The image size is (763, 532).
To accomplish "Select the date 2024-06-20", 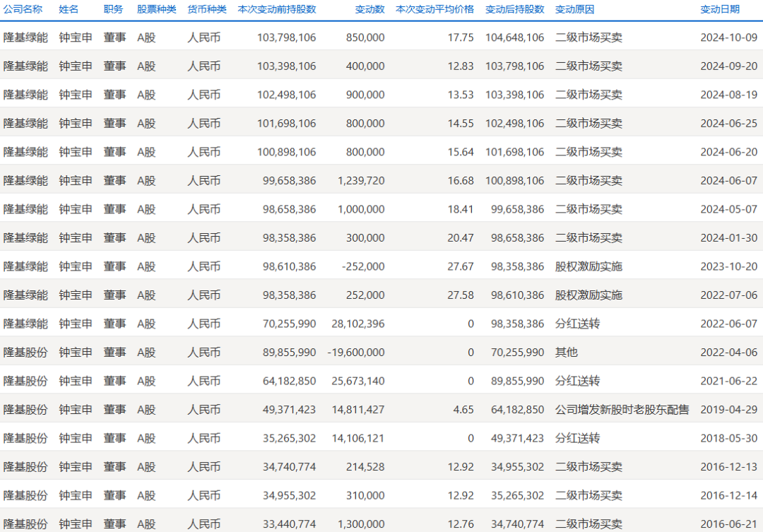I will pos(729,152).
